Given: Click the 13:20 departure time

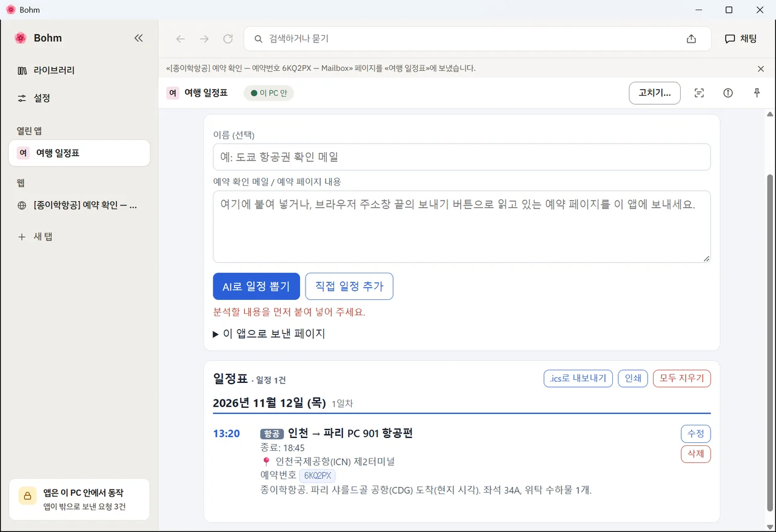Looking at the screenshot, I should (x=226, y=434).
